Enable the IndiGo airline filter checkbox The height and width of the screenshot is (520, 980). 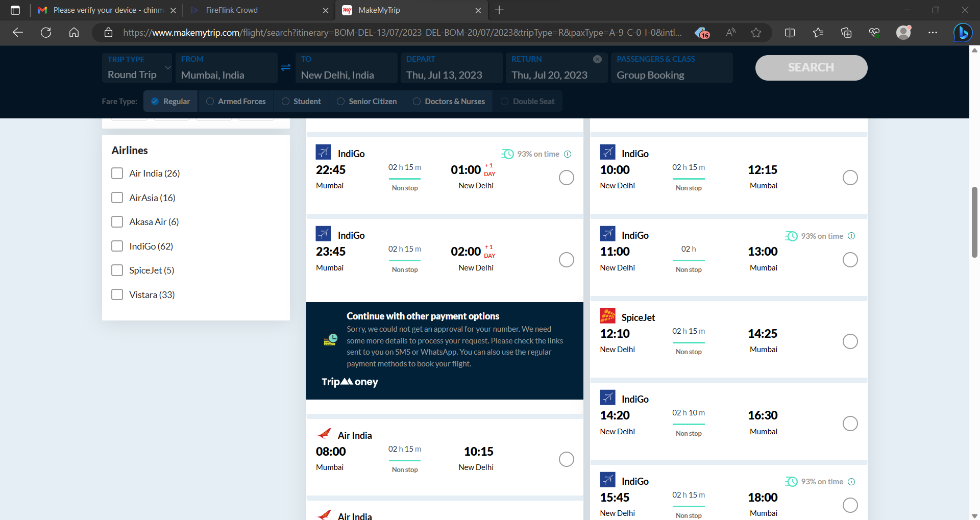[x=117, y=246]
